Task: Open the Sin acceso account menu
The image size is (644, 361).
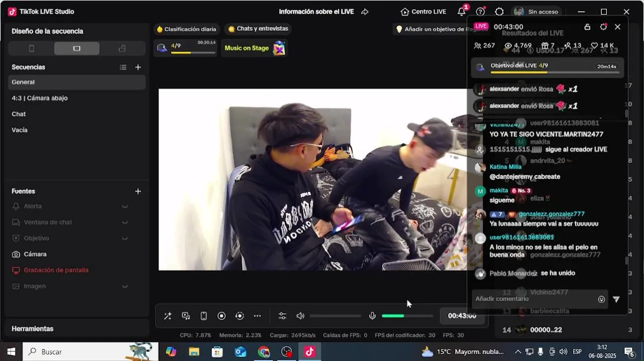Action: coord(536,12)
